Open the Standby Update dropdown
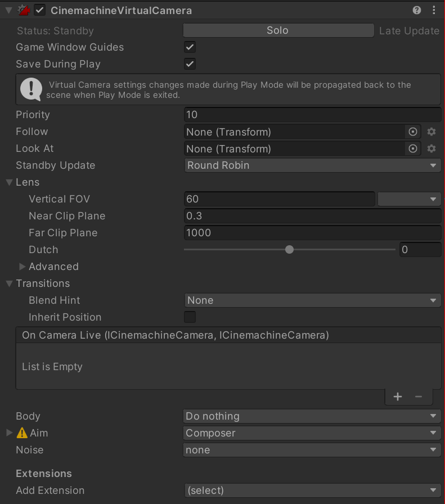This screenshot has width=445, height=504. click(312, 165)
